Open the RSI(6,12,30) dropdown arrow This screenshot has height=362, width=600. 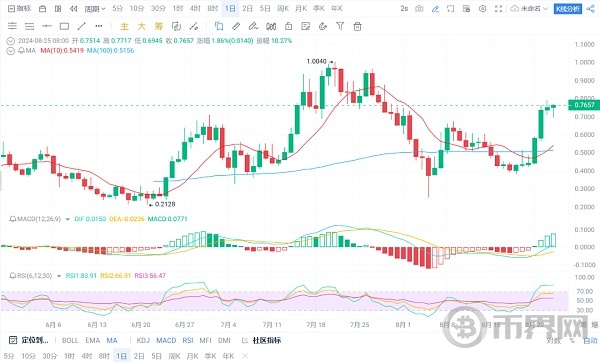pos(59,276)
